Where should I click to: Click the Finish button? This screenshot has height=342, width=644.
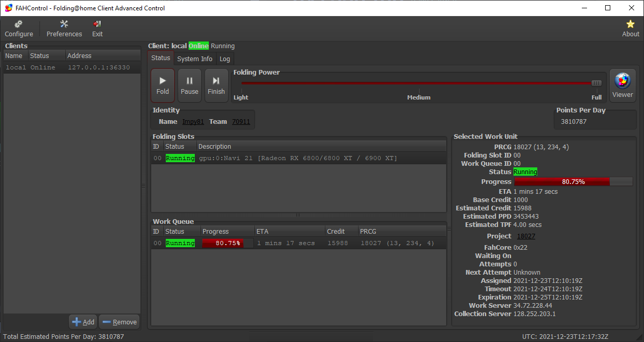pyautogui.click(x=217, y=85)
